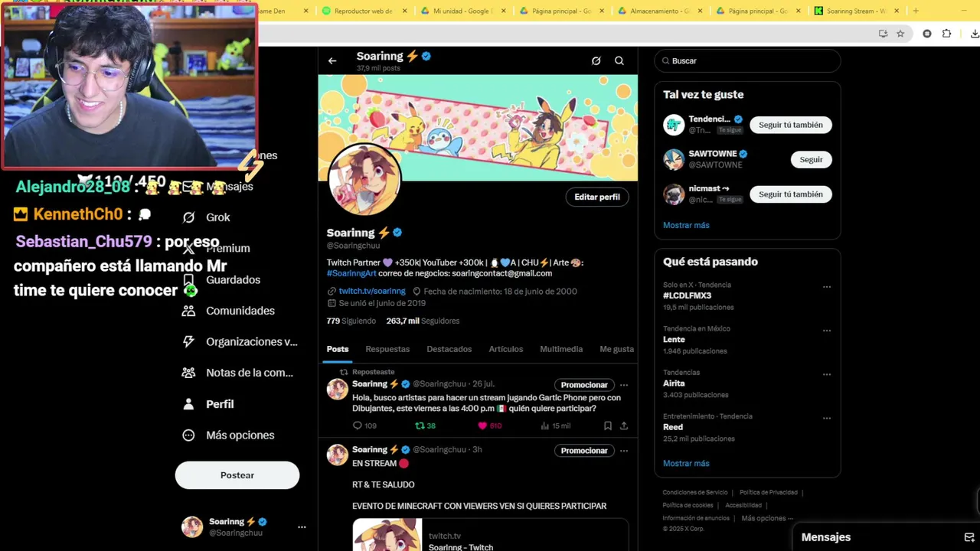Click the Grok icon in the left sidebar

tap(188, 217)
